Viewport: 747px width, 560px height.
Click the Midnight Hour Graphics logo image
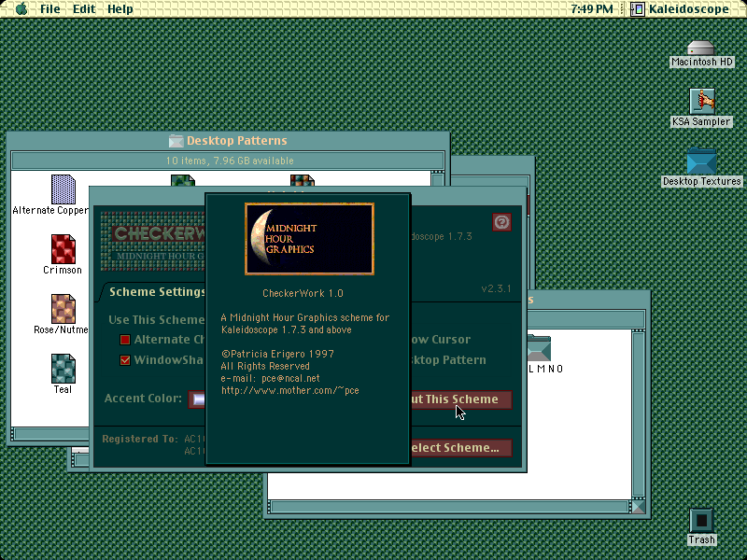click(x=309, y=239)
